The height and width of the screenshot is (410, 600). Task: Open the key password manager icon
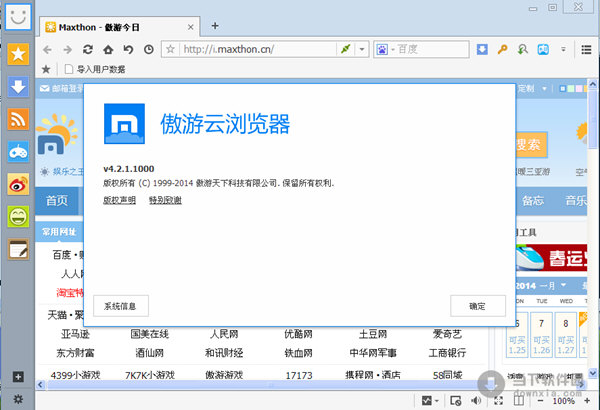pos(502,49)
